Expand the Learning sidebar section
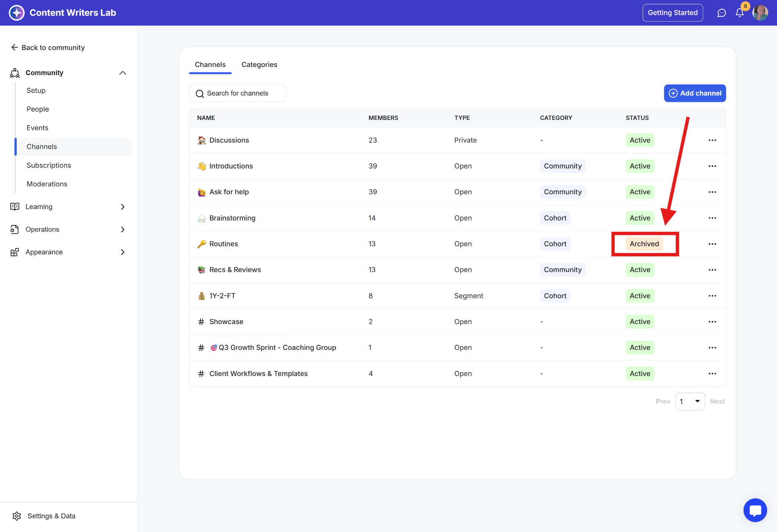Viewport: 777px width, 532px height. pos(123,207)
